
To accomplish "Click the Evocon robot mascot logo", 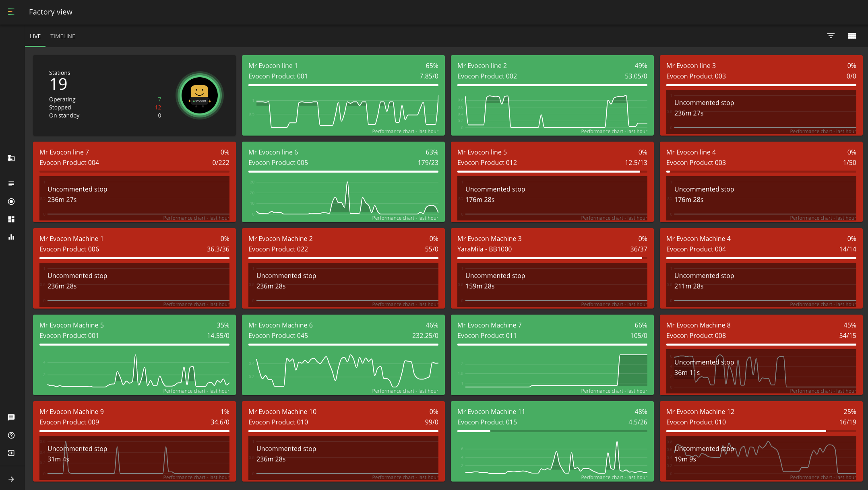I will tap(200, 96).
